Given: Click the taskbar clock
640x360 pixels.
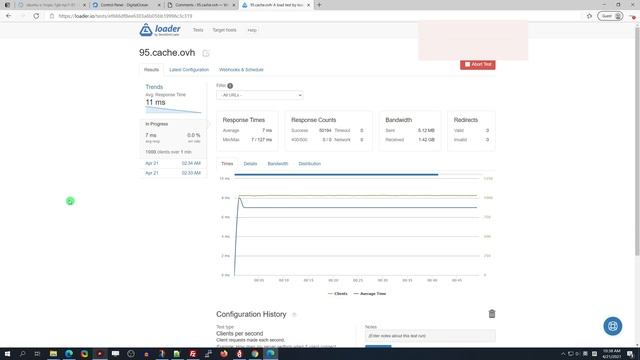Looking at the screenshot, I should pos(611,354).
